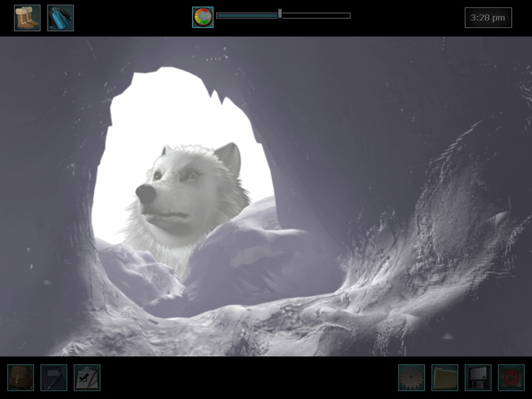Quit game using red power icon
Image resolution: width=532 pixels, height=399 pixels.
pyautogui.click(x=511, y=377)
